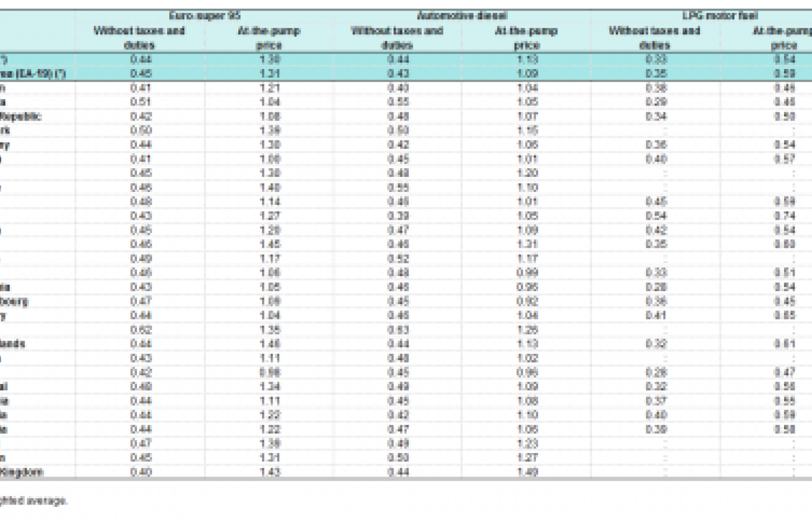Image resolution: width=812 pixels, height=522 pixels.
Task: Click the Czech Republic row label
Action: point(21,117)
